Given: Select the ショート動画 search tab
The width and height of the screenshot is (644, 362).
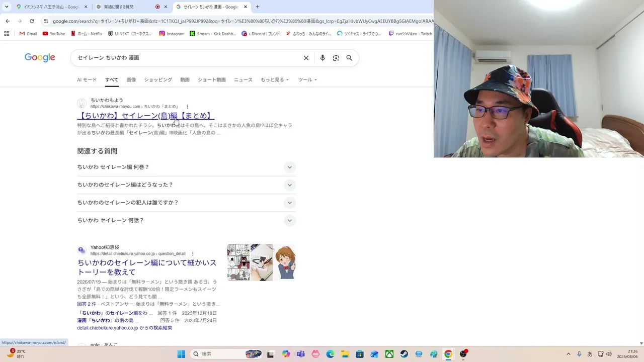Looking at the screenshot, I should 212,80.
